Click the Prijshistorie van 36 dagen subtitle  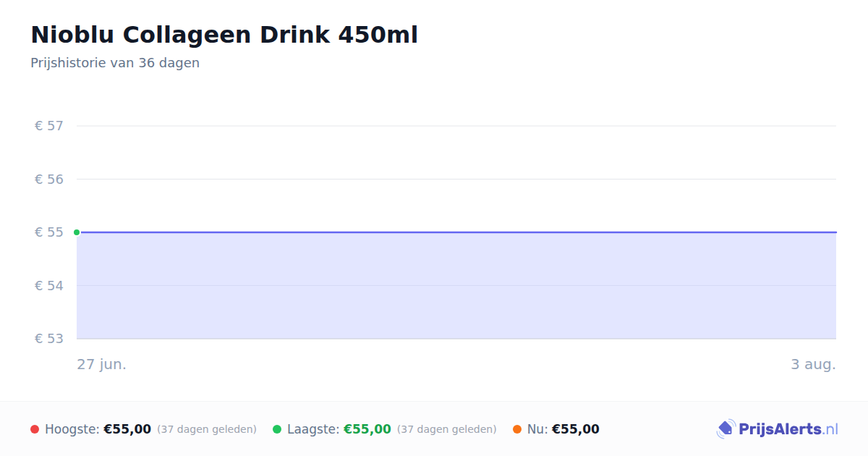(115, 63)
